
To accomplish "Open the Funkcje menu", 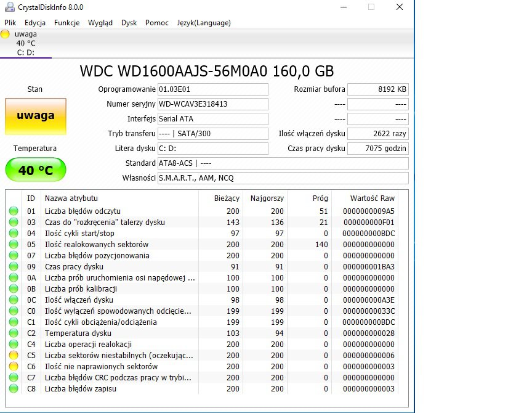I will coord(67,23).
